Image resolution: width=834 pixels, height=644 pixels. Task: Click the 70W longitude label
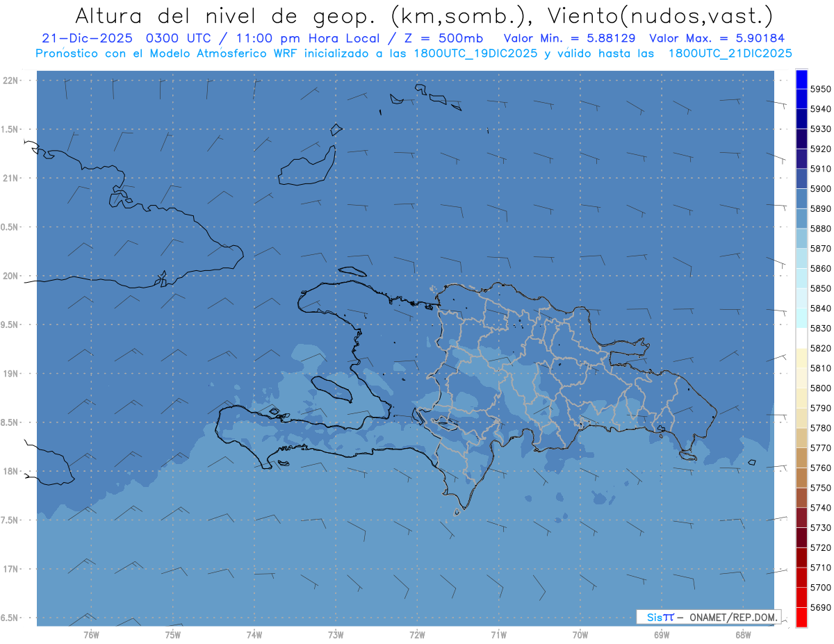[x=580, y=634]
